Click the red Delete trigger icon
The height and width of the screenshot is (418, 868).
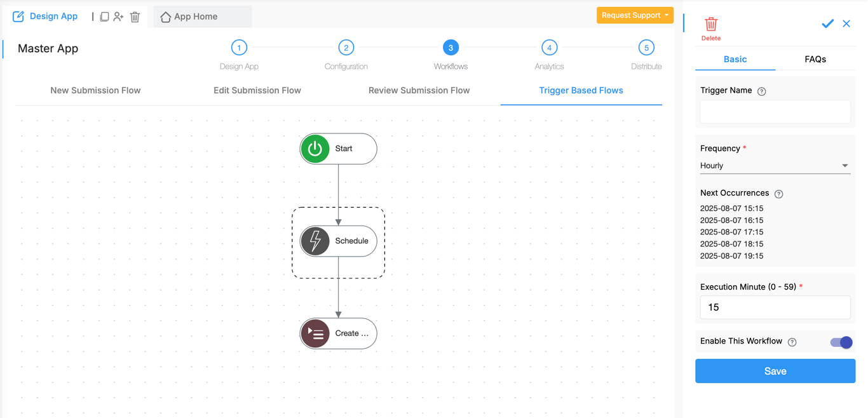[x=710, y=25]
